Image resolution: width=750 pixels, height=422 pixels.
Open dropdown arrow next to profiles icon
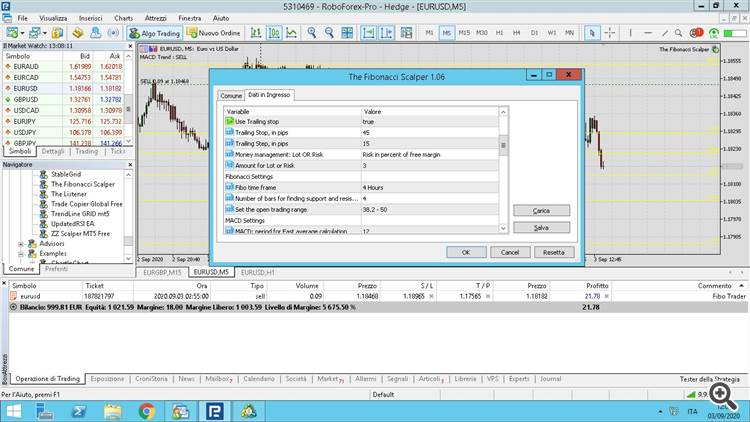[44, 33]
